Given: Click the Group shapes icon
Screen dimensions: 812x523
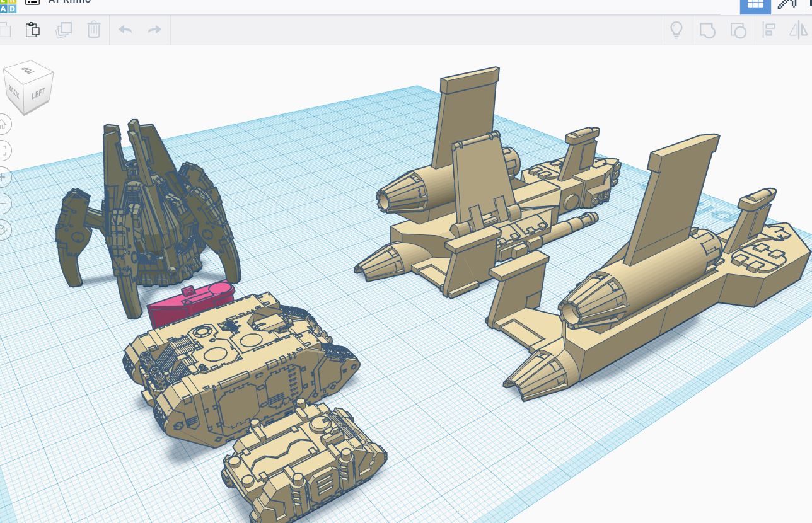Looking at the screenshot, I should 707,30.
